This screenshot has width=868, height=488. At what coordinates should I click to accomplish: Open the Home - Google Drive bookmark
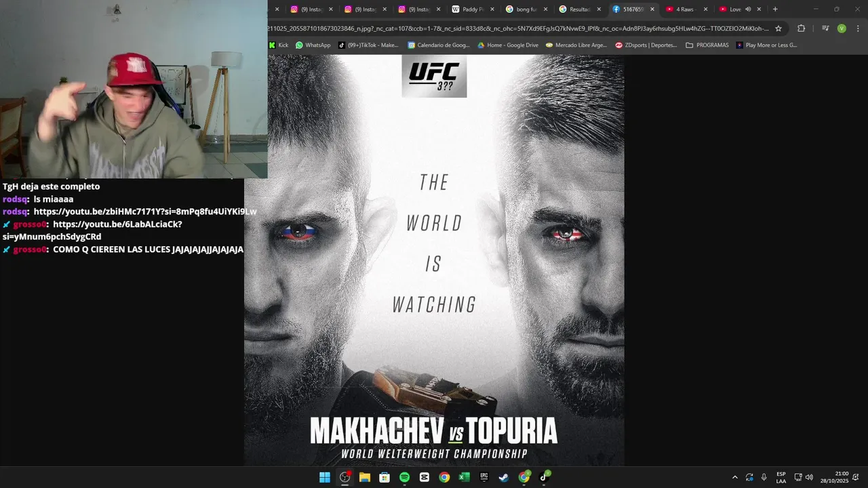point(508,45)
